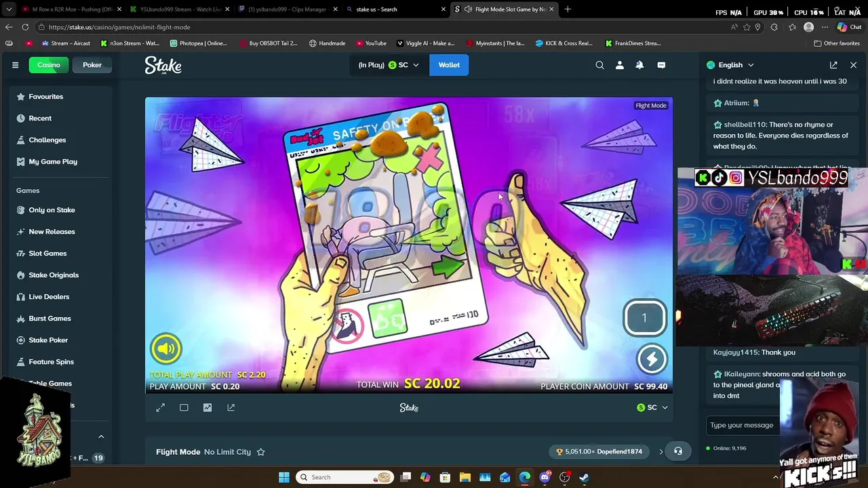Open the tab list dropdown arrow
The height and width of the screenshot is (488, 868).
pyautogui.click(x=9, y=9)
